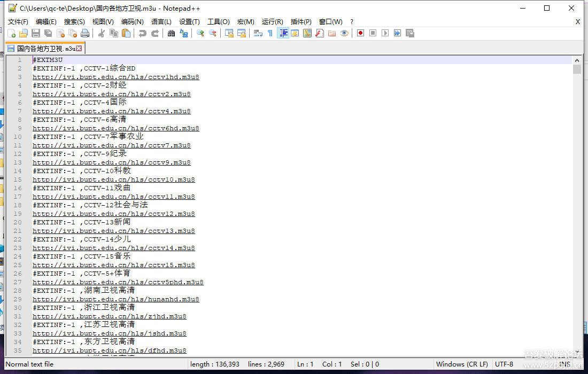Open the 文件(F) menu
Screen dimensions: 588x374
coord(18,22)
